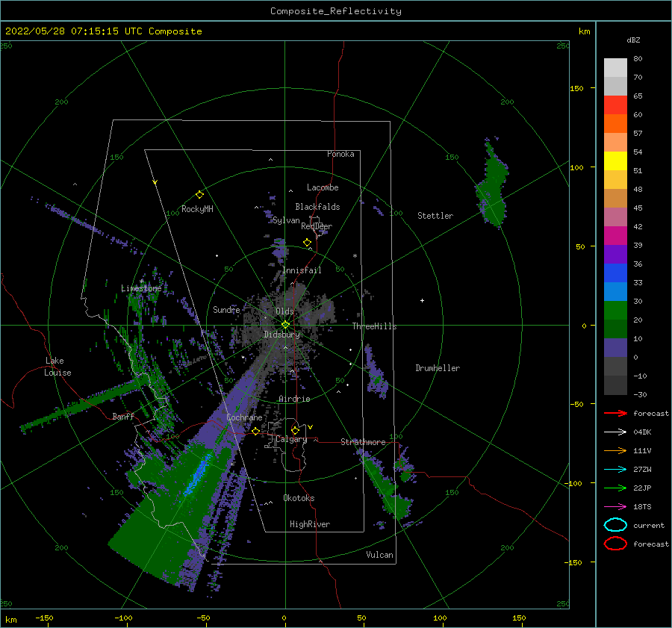
Task: Click the white 04DK arrow in the legend
Action: (x=615, y=432)
